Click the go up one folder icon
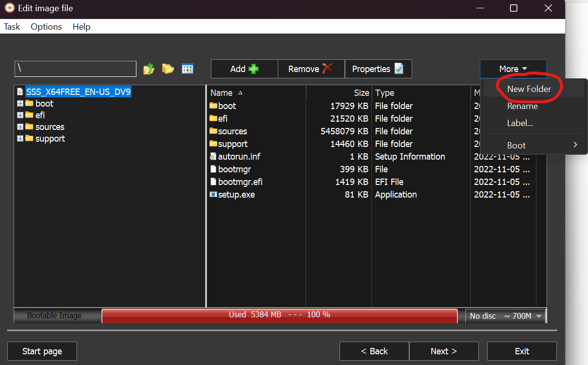The width and height of the screenshot is (588, 365). [x=149, y=69]
